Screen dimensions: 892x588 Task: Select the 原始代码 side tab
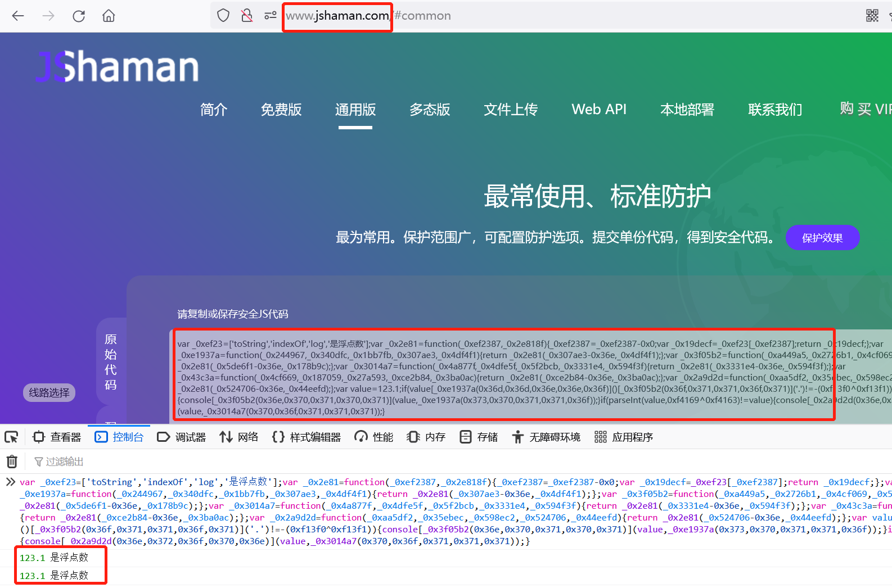pos(111,361)
